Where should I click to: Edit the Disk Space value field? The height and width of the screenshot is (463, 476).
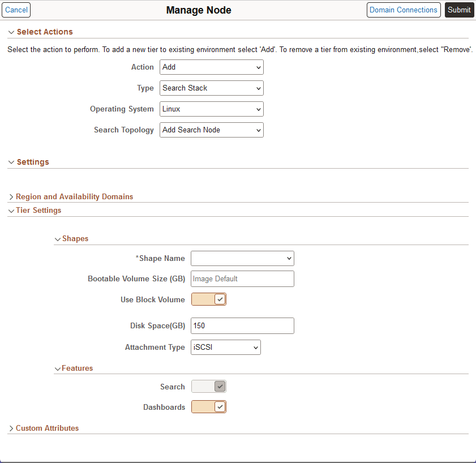pyautogui.click(x=242, y=325)
